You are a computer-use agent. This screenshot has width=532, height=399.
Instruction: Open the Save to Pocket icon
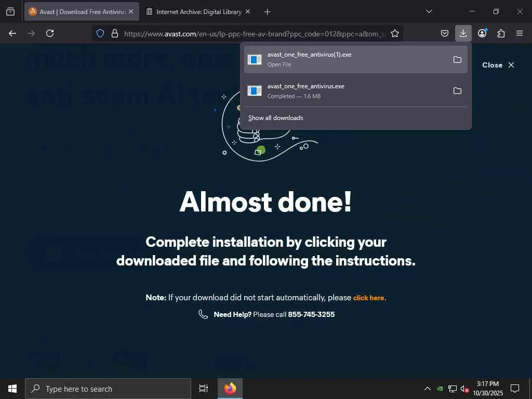445,33
